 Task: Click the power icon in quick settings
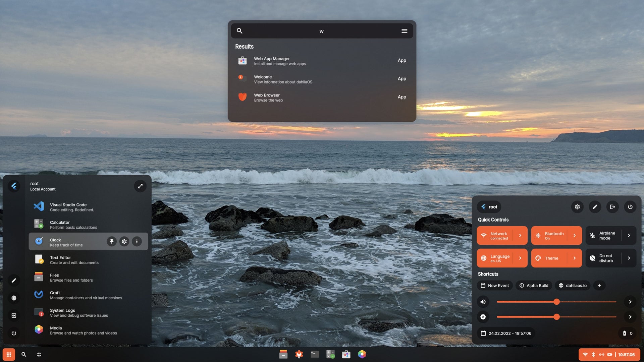630,207
